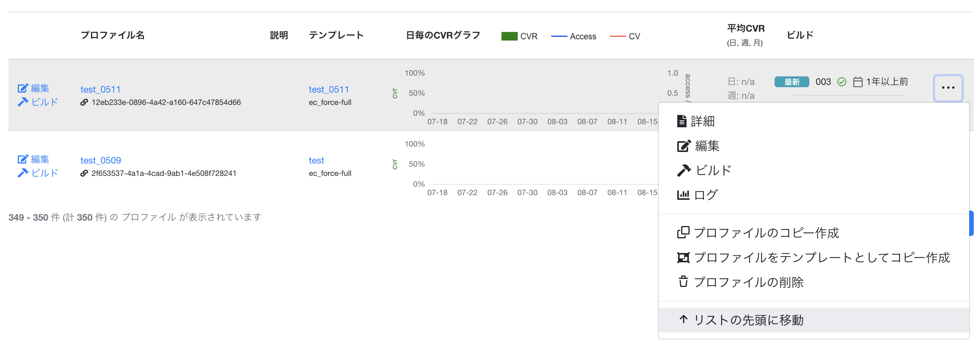Click the pencil icon of test_0511's 編集
The height and width of the screenshot is (351, 980).
pyautogui.click(x=23, y=88)
